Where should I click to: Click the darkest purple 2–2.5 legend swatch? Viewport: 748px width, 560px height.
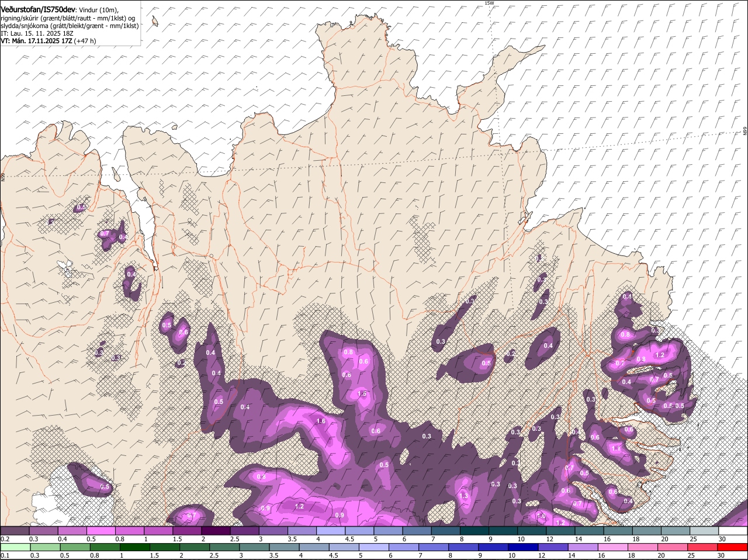click(216, 530)
